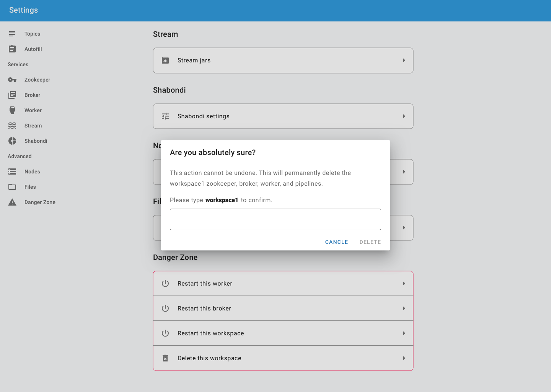
Task: Expand the Stream jars row arrow
Action: pyautogui.click(x=404, y=60)
